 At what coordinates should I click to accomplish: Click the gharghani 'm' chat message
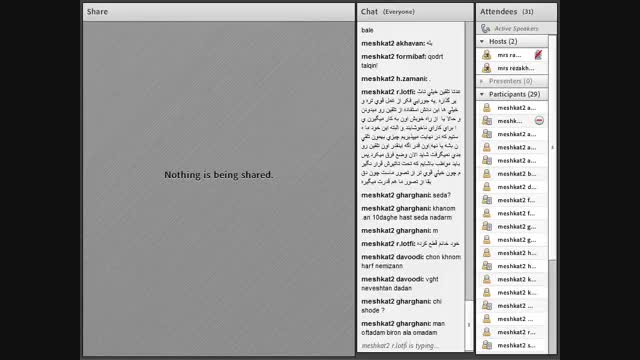point(400,231)
